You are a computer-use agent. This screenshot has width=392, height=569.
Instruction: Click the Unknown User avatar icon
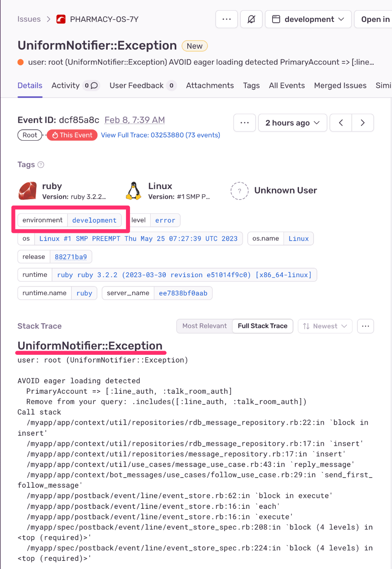(240, 191)
